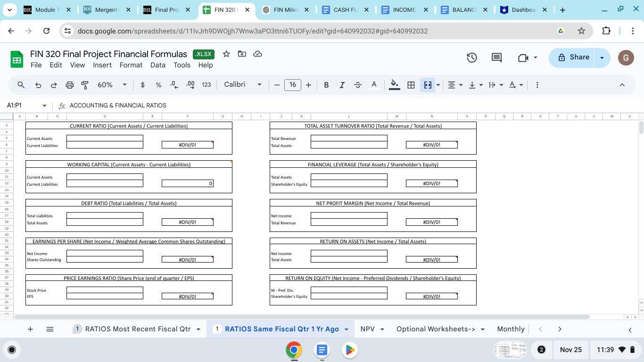Image resolution: width=644 pixels, height=362 pixels.
Task: Open the Google Sheets home icon
Action: click(17, 59)
